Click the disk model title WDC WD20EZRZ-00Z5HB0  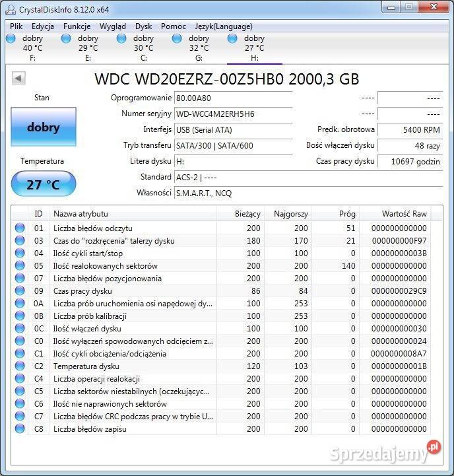click(x=189, y=79)
